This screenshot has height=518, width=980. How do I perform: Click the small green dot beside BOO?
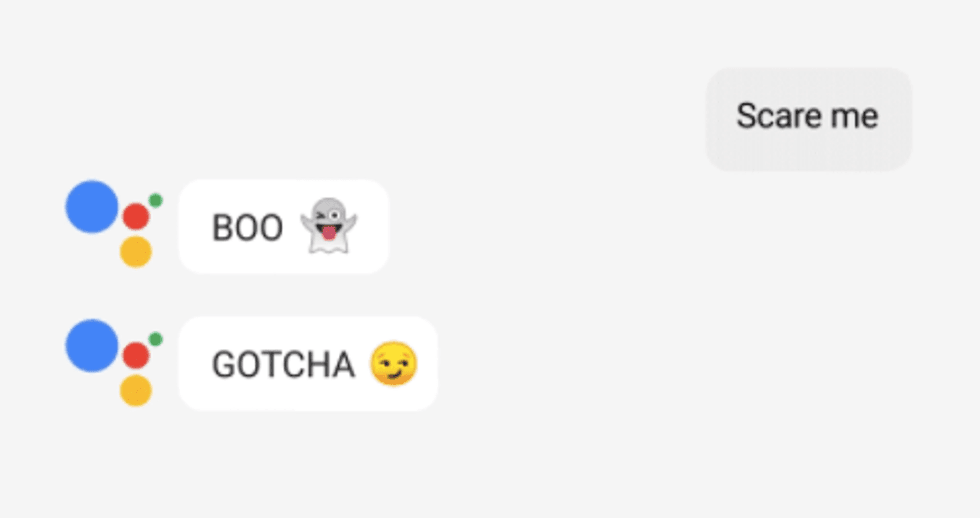point(156,201)
